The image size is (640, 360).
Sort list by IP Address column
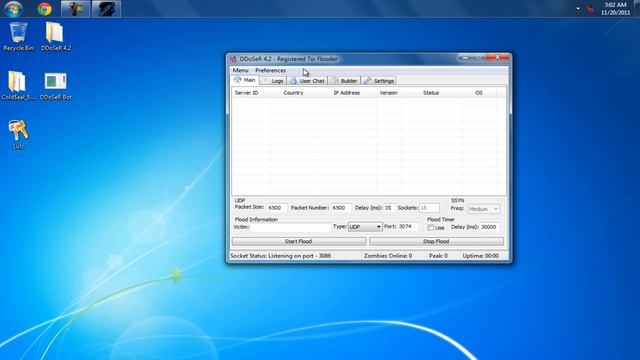(x=347, y=93)
